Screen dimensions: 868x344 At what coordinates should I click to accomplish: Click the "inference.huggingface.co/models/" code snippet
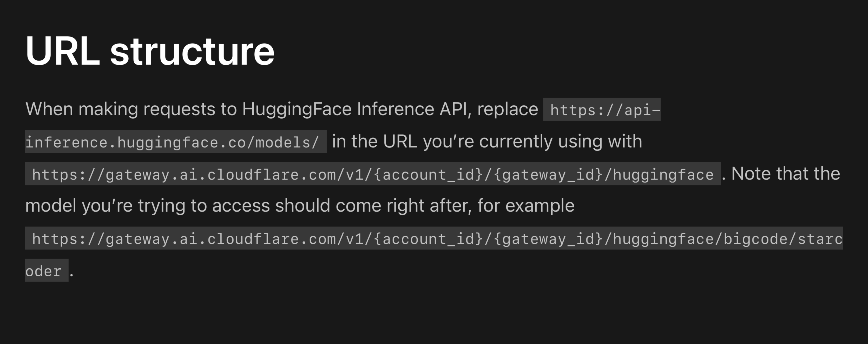click(x=176, y=142)
